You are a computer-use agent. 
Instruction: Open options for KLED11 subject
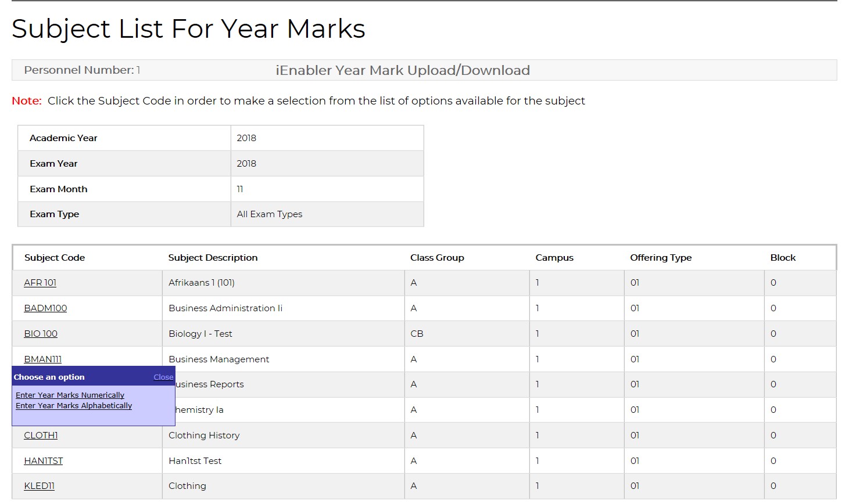38,486
